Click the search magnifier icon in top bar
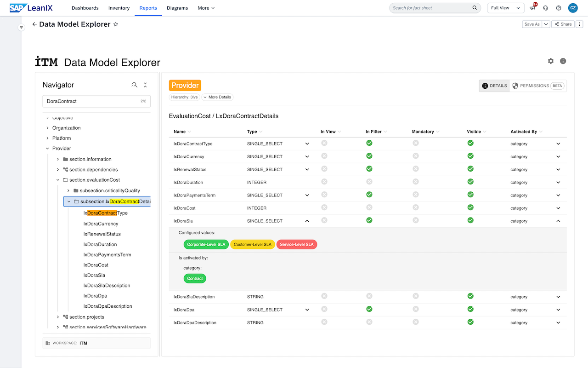Image resolution: width=588 pixels, height=368 pixels. 475,8
